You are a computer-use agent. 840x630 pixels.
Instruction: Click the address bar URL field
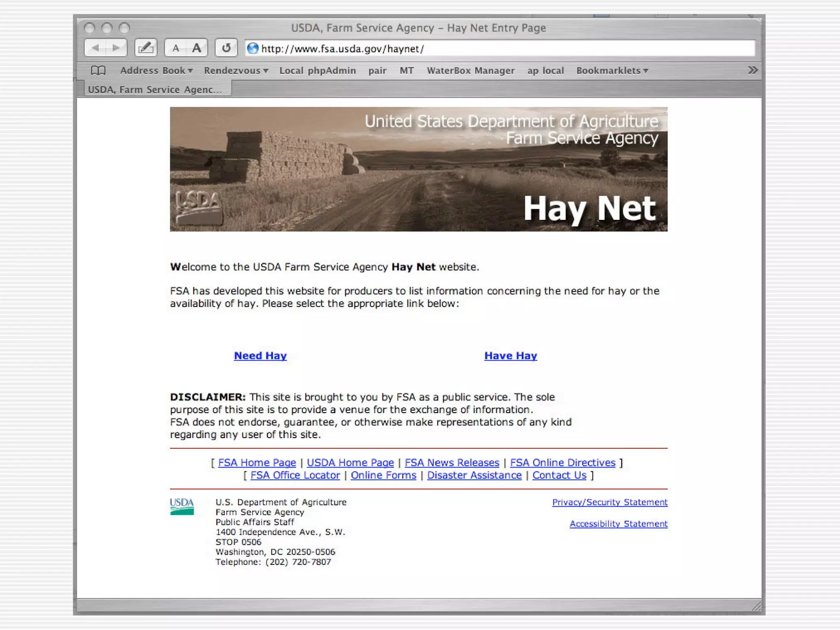point(500,48)
